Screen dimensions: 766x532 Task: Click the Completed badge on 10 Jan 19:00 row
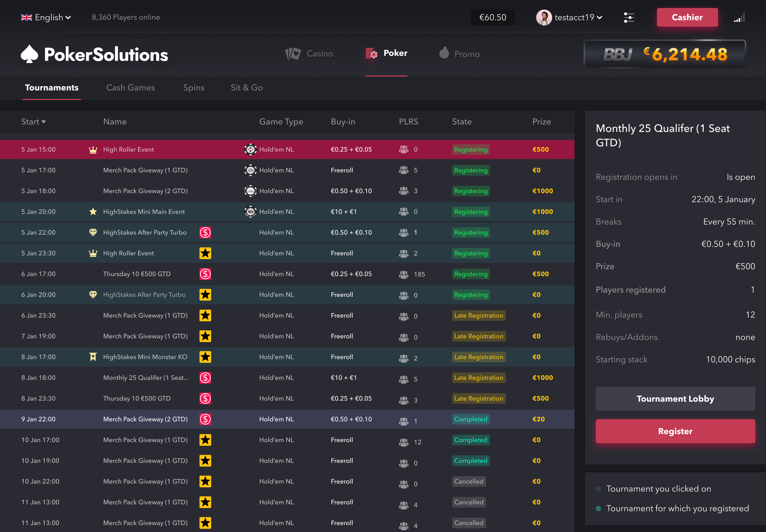tap(471, 461)
